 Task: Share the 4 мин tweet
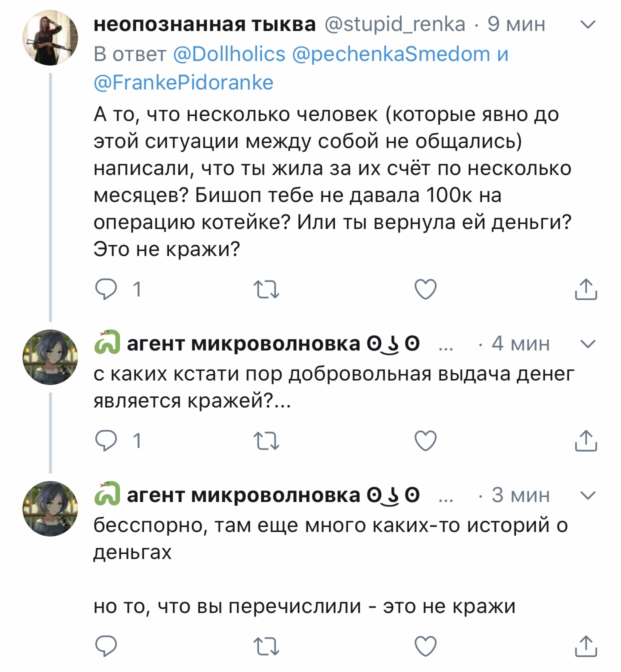tap(585, 441)
